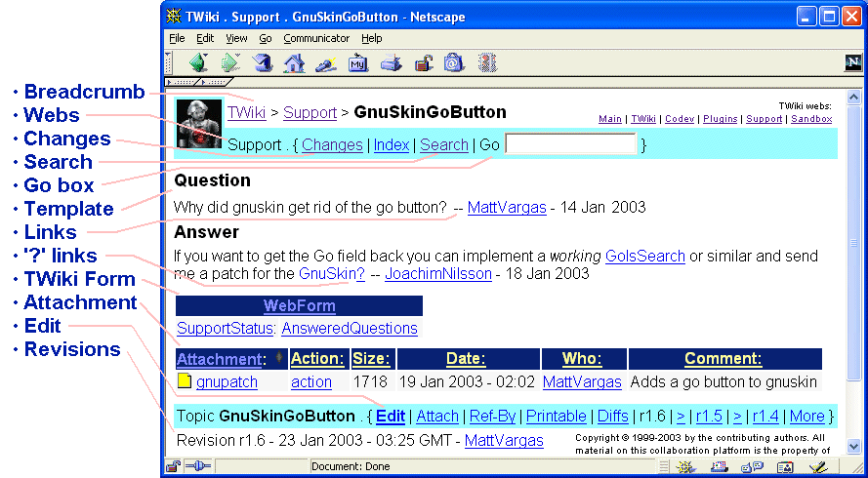868x478 pixels.
Task: Open Security padlock toolbar icon
Action: [x=423, y=63]
